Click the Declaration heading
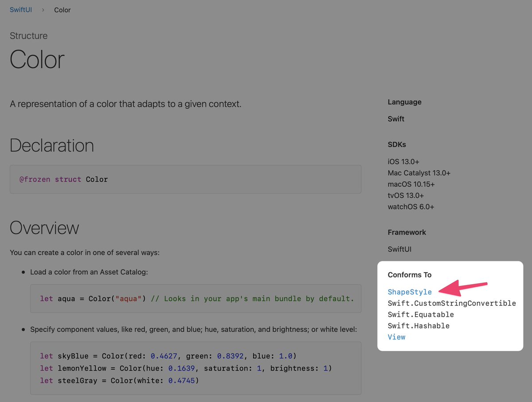The height and width of the screenshot is (402, 532). click(52, 145)
